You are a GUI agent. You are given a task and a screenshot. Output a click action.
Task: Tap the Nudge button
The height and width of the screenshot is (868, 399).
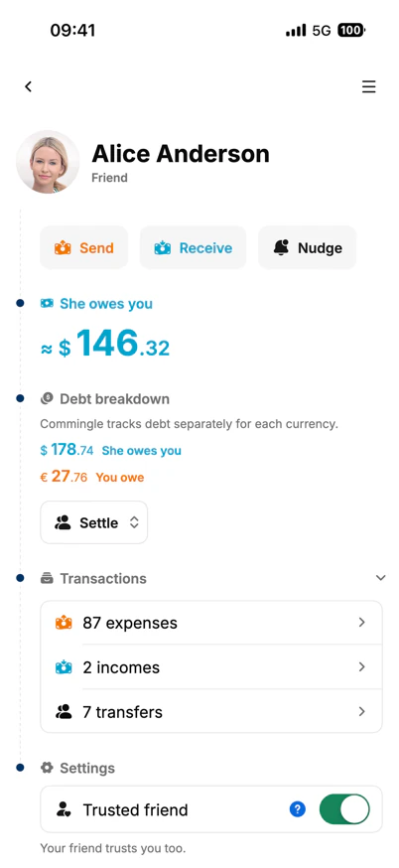coord(307,248)
